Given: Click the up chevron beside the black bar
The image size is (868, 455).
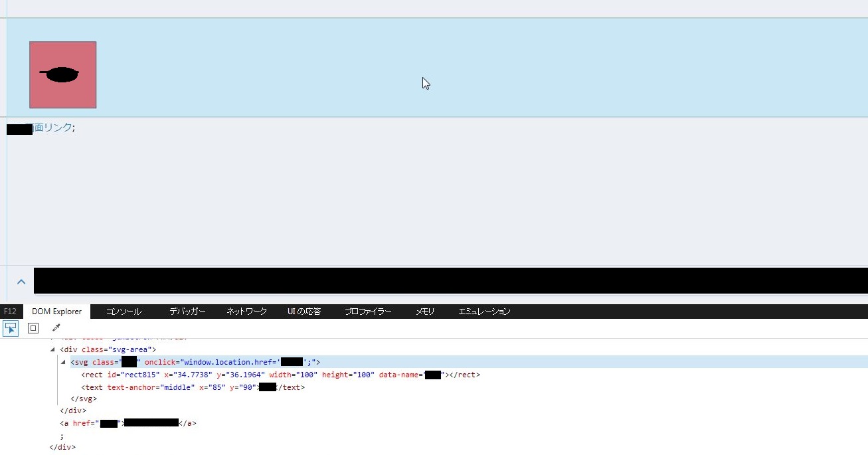Looking at the screenshot, I should pos(21,282).
